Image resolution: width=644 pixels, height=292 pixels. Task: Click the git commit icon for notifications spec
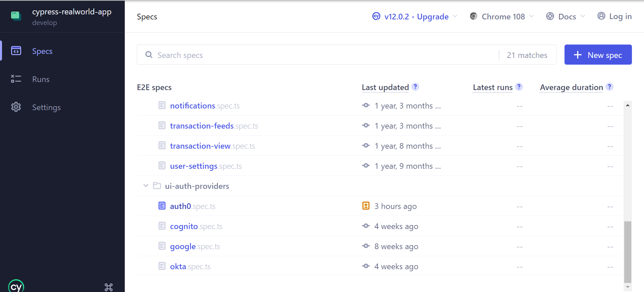tap(366, 105)
